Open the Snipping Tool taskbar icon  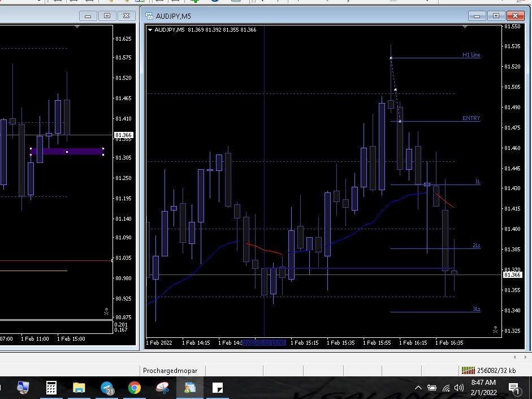click(x=163, y=388)
